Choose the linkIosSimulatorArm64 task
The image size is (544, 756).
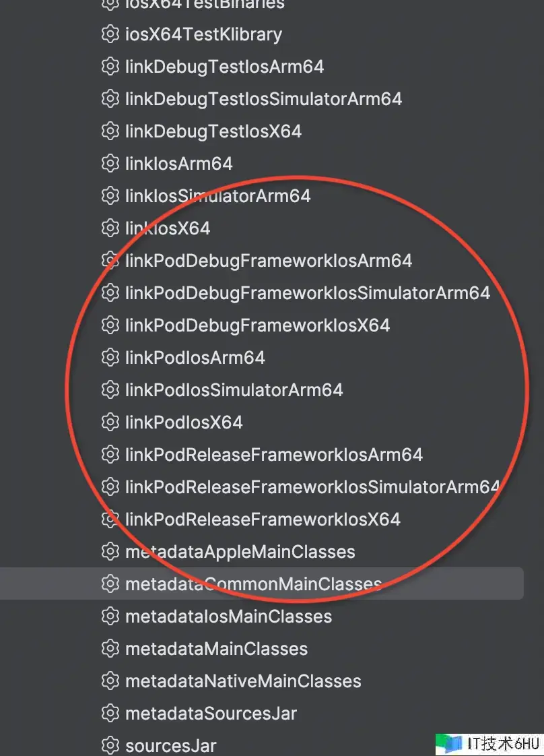point(217,196)
